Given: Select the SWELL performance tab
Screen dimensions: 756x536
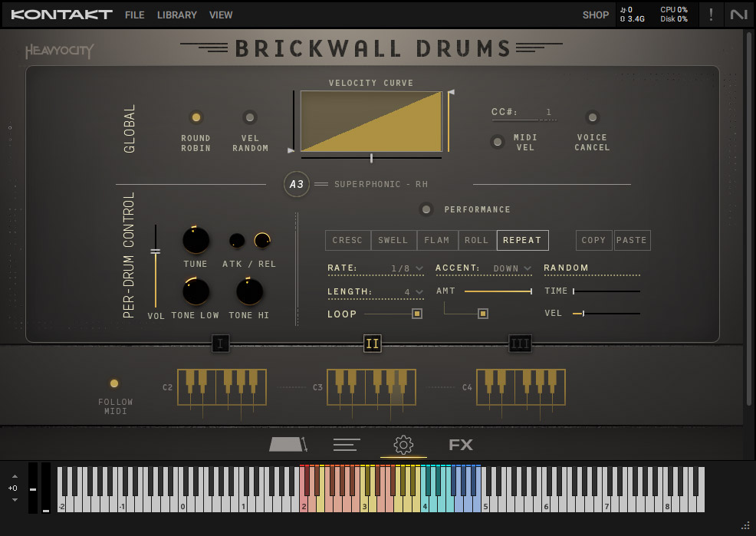Looking at the screenshot, I should 393,240.
